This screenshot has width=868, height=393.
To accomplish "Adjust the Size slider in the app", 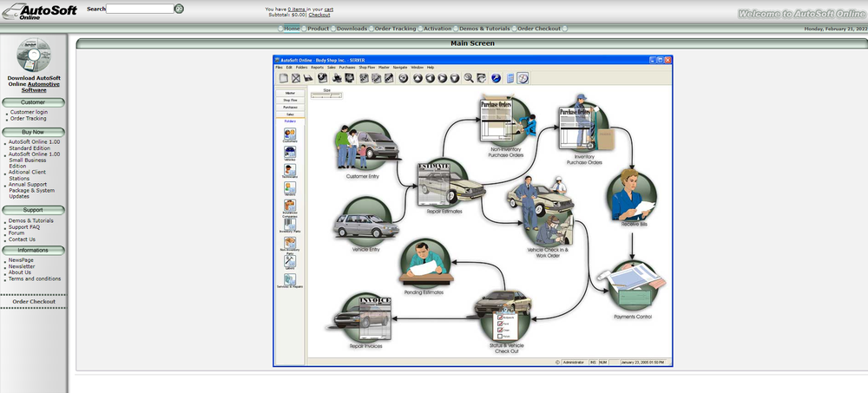I will (x=326, y=95).
